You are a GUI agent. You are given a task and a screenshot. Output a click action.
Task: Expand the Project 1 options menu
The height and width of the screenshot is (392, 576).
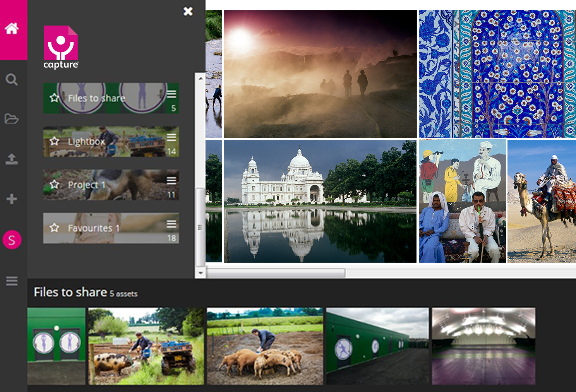click(171, 180)
